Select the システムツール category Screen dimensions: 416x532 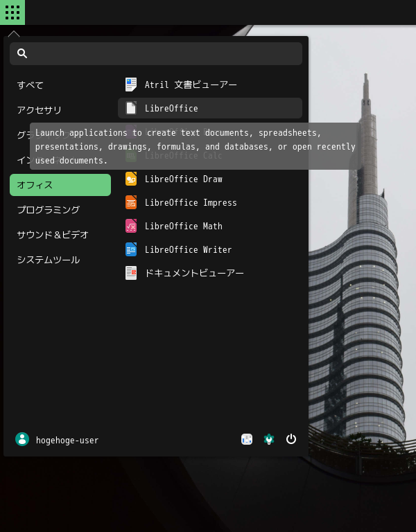click(49, 260)
